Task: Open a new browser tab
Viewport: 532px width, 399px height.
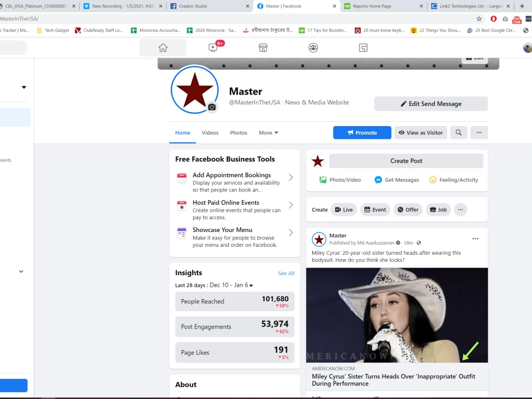Action: tap(522, 6)
